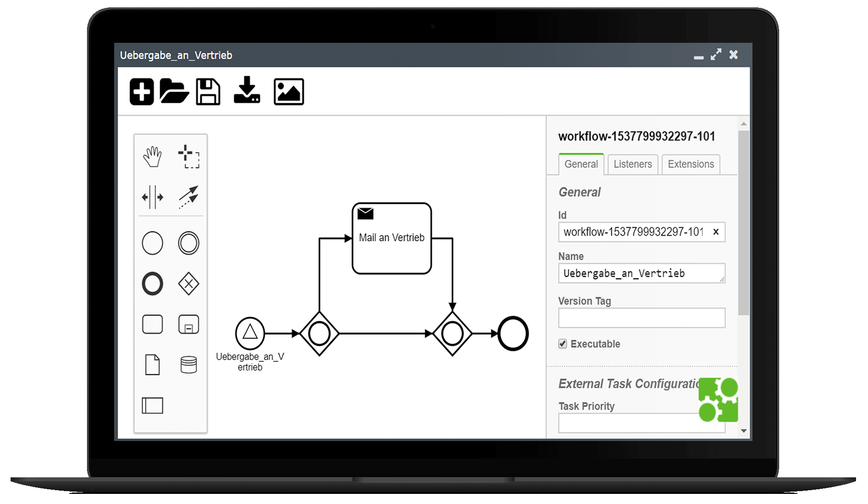
Task: Click properties panel scrollbar down arrow
Action: [744, 431]
